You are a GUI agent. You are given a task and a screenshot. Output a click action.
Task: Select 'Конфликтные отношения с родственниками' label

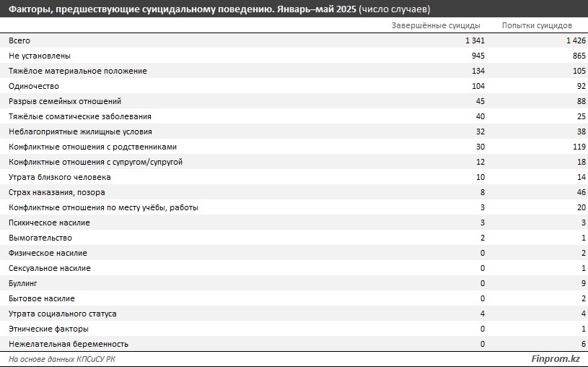point(92,147)
